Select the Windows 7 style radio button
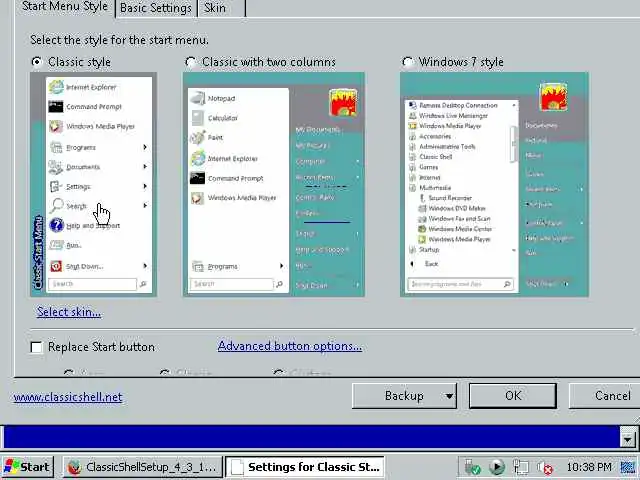Screen dimensions: 640x480 point(407,62)
